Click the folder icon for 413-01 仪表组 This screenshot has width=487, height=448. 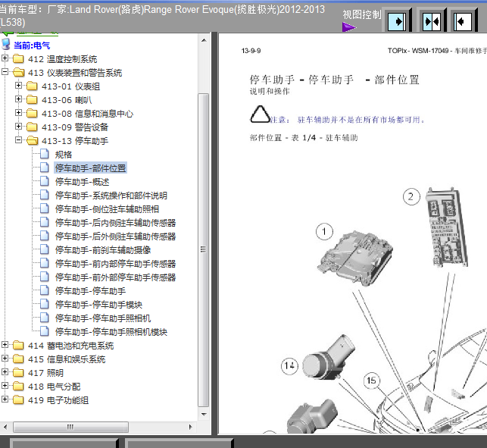[x=32, y=86]
